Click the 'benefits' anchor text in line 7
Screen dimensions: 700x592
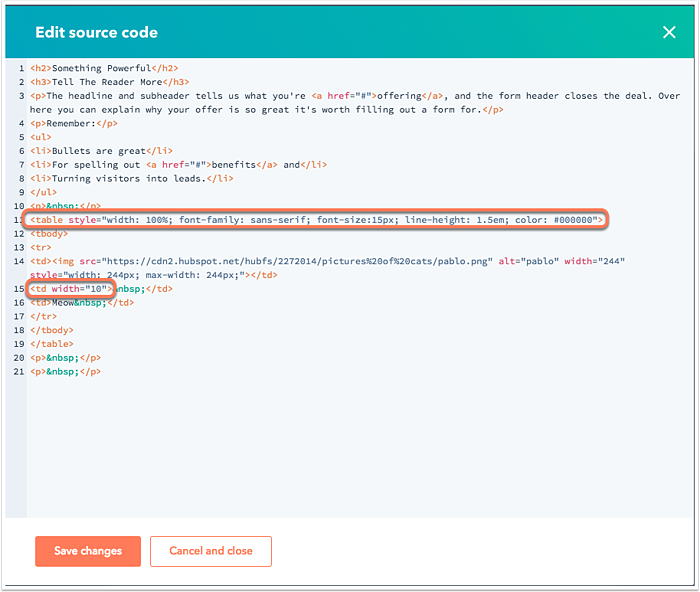point(233,165)
